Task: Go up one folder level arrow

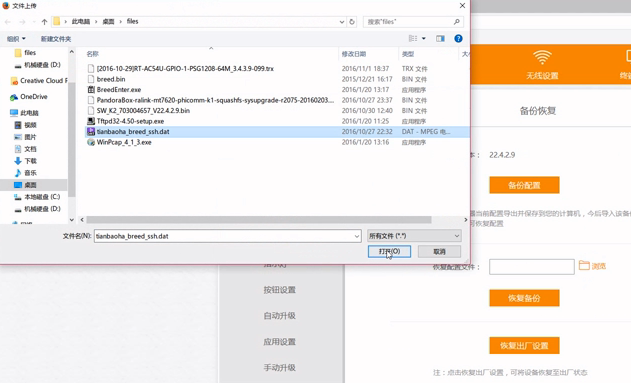Action: 44,22
